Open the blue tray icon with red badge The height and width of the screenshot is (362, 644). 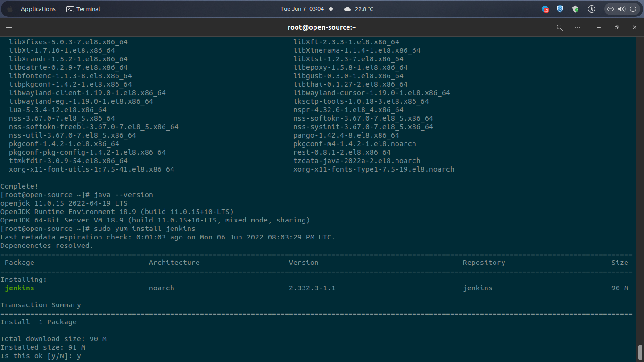coord(545,9)
